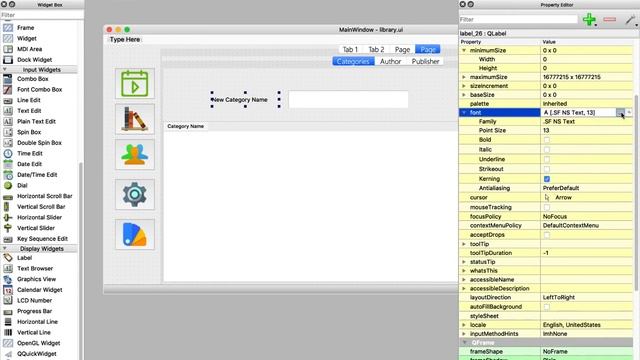Pick the Progress Bar widget icon
Image resolution: width=640 pixels, height=360 pixels.
click(8, 311)
